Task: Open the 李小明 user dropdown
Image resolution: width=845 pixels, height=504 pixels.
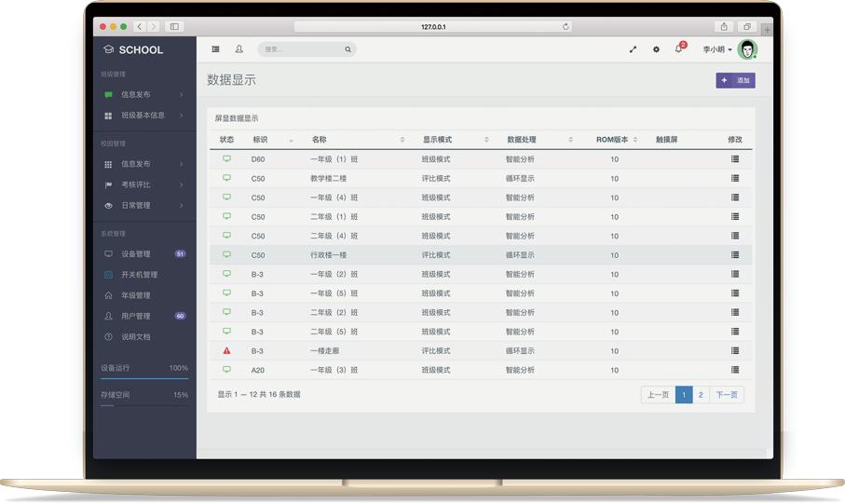Action: tap(716, 49)
